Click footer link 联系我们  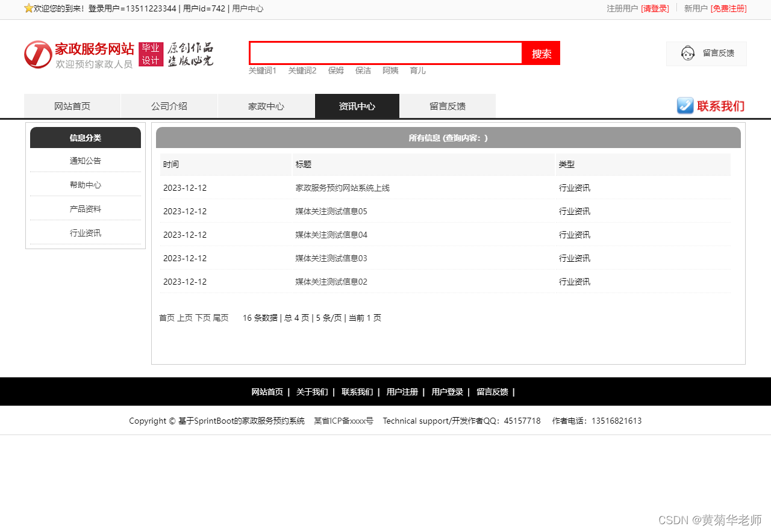coord(357,392)
